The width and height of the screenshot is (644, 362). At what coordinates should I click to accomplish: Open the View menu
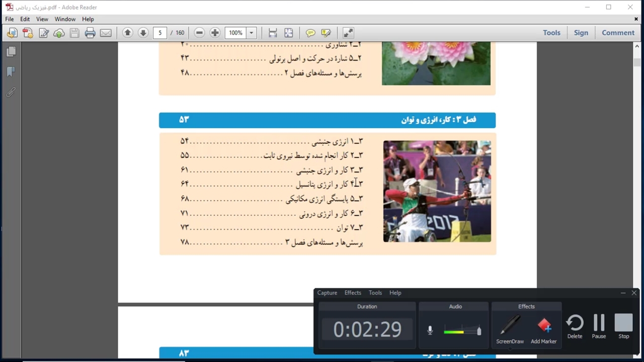42,19
